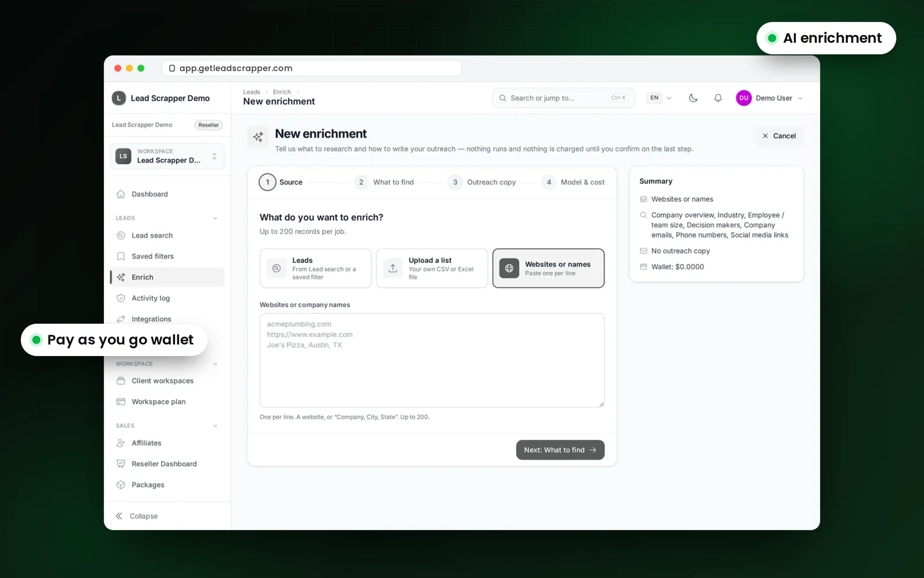Click the Dashboard home icon
The width and height of the screenshot is (924, 578).
click(121, 194)
